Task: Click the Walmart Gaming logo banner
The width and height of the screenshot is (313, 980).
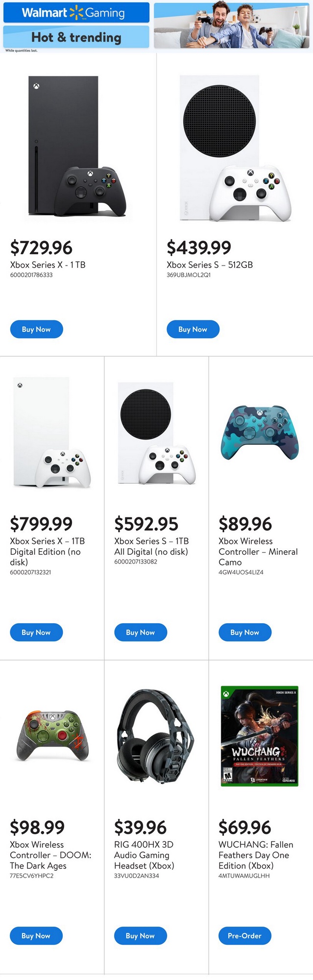Action: click(x=76, y=13)
